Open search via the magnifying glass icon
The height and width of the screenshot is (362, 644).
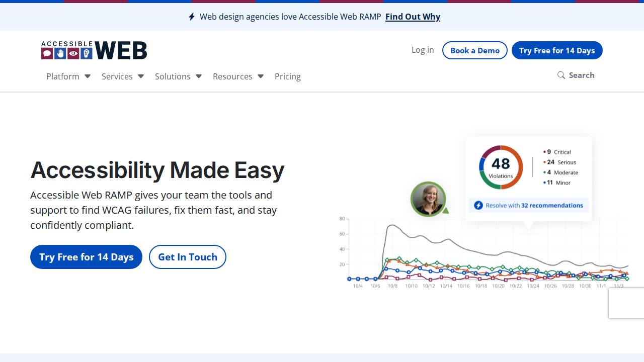coord(561,75)
